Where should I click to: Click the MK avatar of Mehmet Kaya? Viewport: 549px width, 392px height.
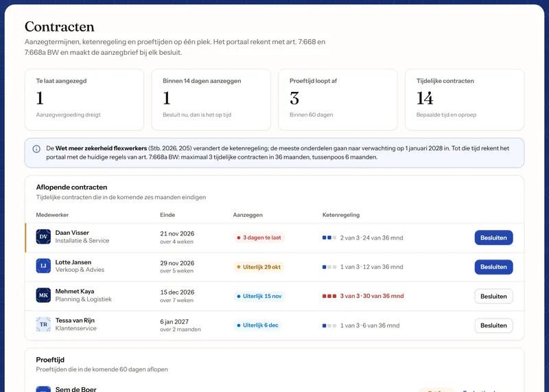[43, 295]
